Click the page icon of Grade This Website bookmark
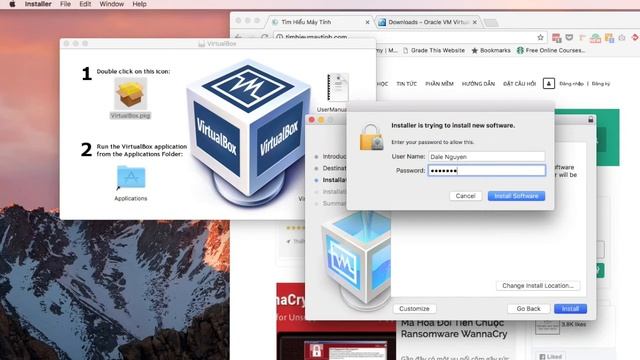Image resolution: width=640 pixels, height=360 pixels. coord(405,51)
